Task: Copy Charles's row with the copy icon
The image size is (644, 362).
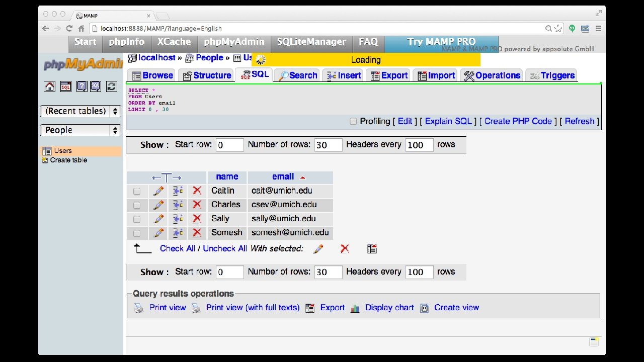Action: (x=178, y=205)
